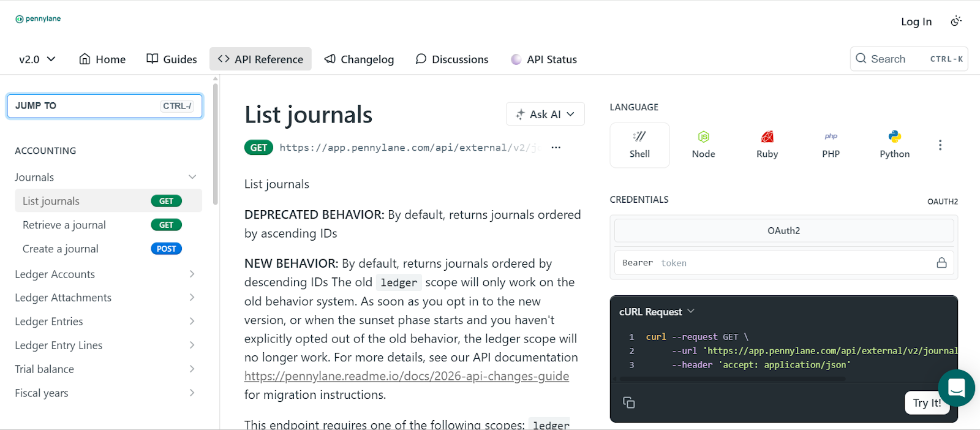980x430 pixels.
Task: Click the pennylane logo
Action: [x=38, y=19]
